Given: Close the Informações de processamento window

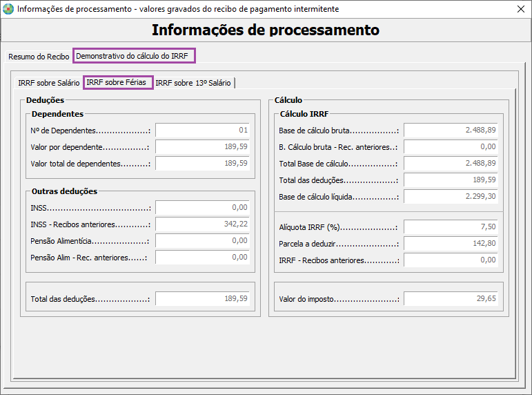Looking at the screenshot, I should (x=521, y=9).
